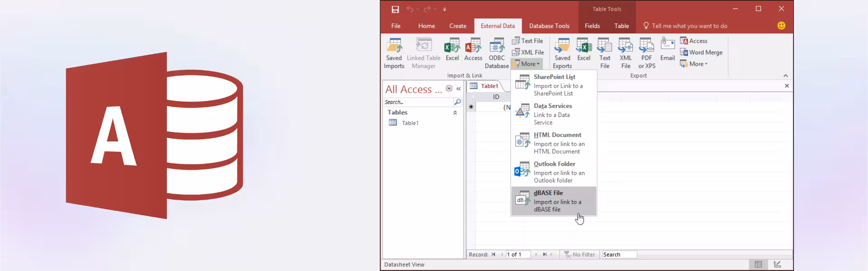Choose Data Services from the menu
Screen dimensions: 868x271
554,114
